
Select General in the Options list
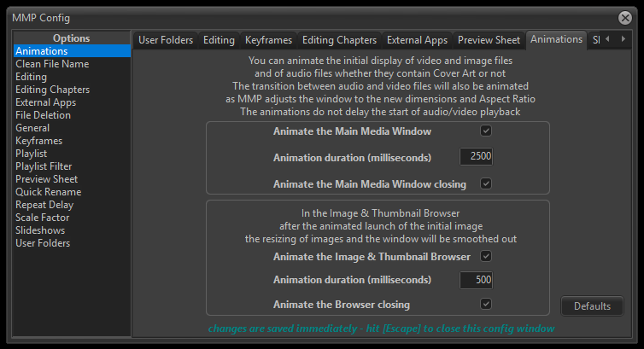(x=72, y=127)
